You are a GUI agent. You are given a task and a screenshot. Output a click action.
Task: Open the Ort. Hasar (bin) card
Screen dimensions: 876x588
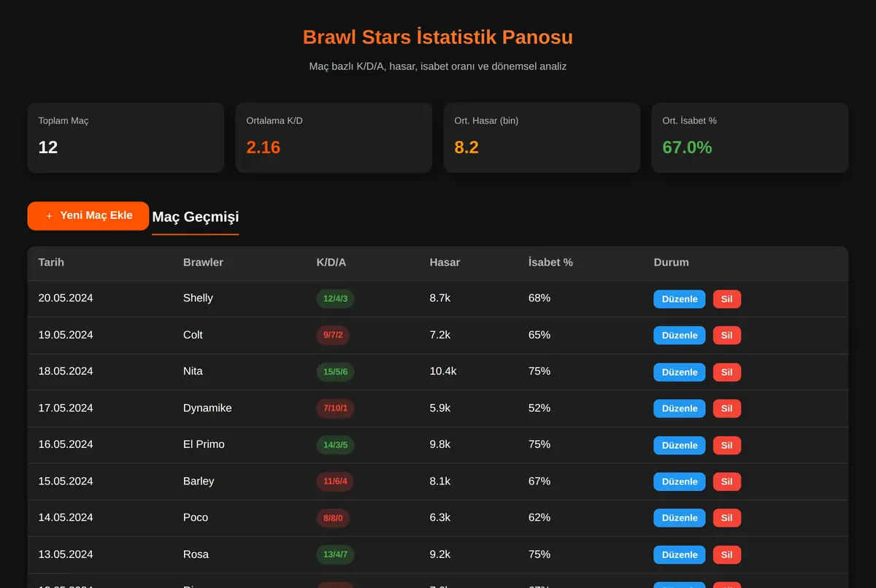[542, 138]
